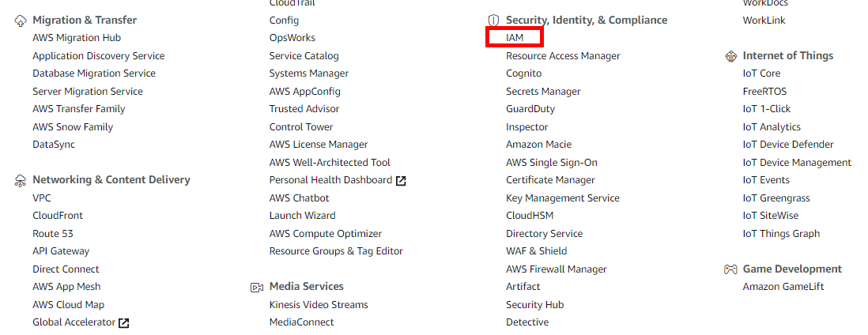Click the Game Development controller icon
Viewport: 868px width, 335px height.
click(x=730, y=269)
